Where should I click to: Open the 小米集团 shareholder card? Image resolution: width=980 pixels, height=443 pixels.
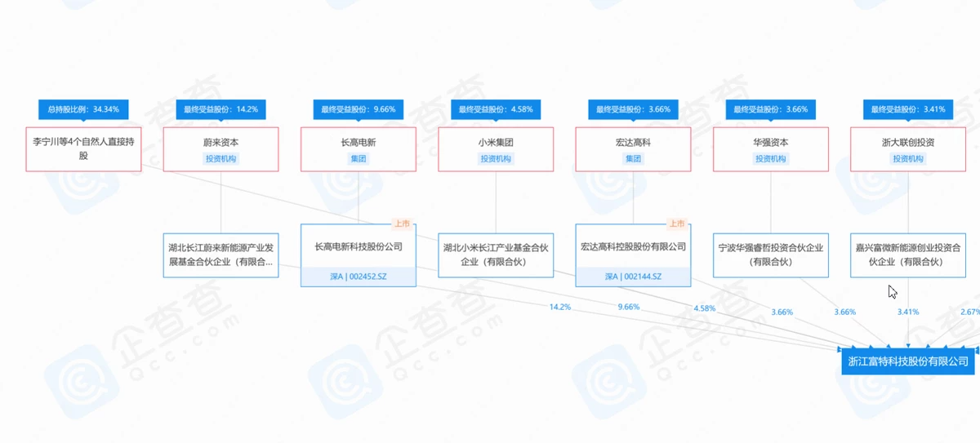496,148
